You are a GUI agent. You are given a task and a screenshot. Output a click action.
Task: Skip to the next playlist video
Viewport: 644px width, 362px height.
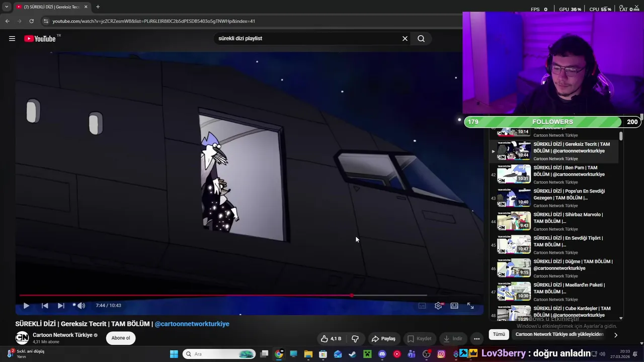[x=61, y=305]
